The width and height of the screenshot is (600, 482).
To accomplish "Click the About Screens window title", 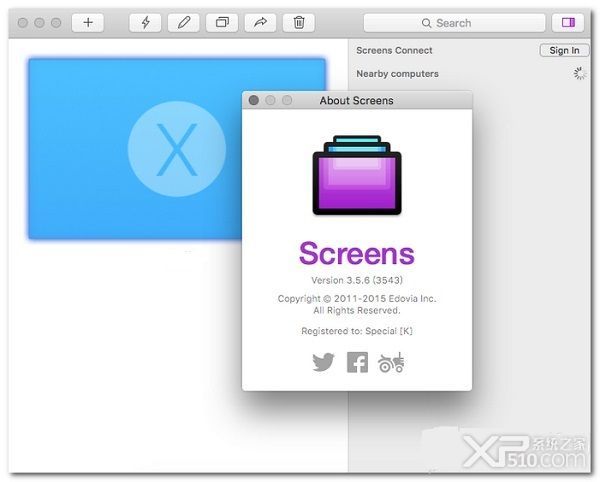I will coord(356,101).
